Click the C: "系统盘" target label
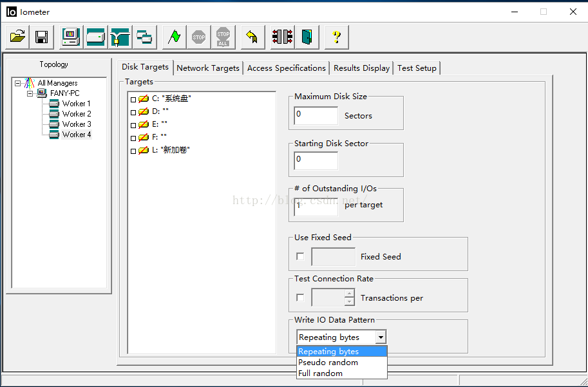This screenshot has width=588, height=387. 172,99
